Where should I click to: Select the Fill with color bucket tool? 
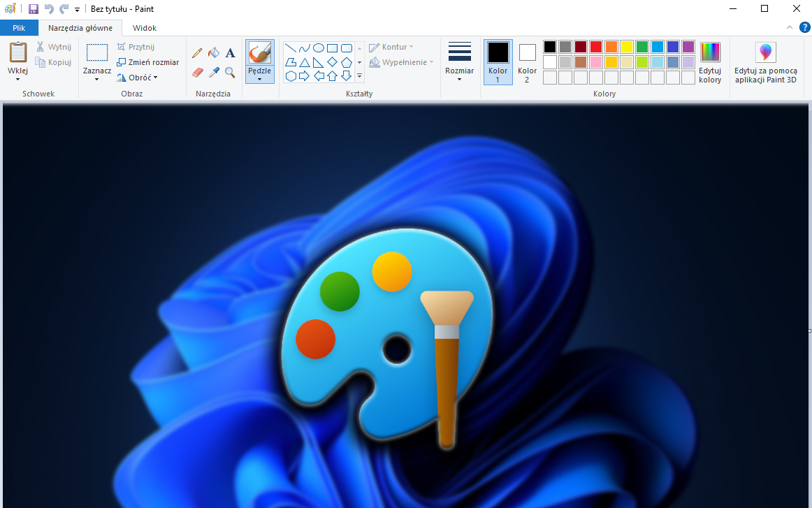point(214,52)
